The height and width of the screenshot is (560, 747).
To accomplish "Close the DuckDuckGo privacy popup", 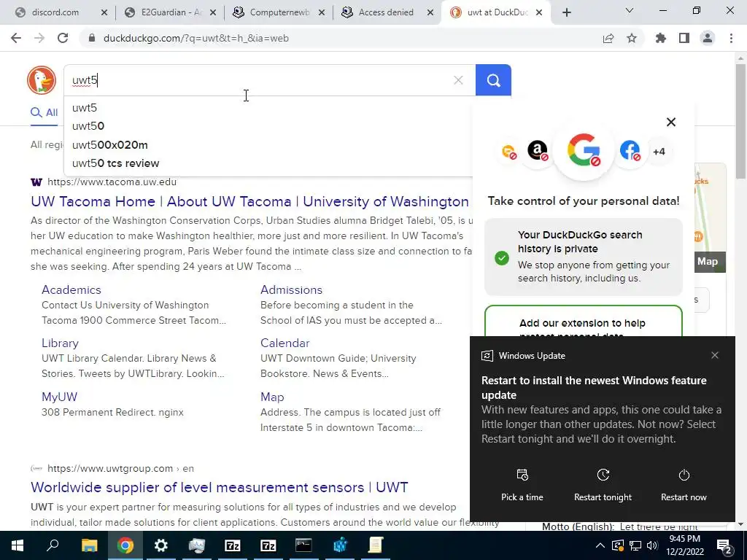I will click(x=671, y=122).
